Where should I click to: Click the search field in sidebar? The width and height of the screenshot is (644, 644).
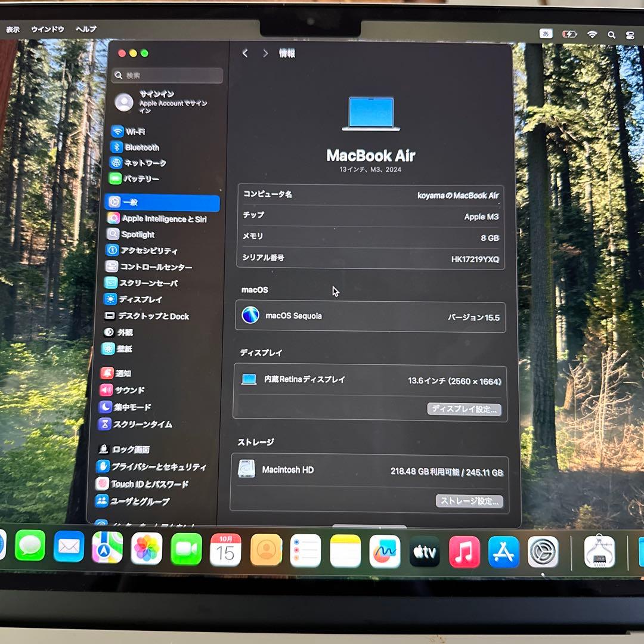click(x=168, y=76)
